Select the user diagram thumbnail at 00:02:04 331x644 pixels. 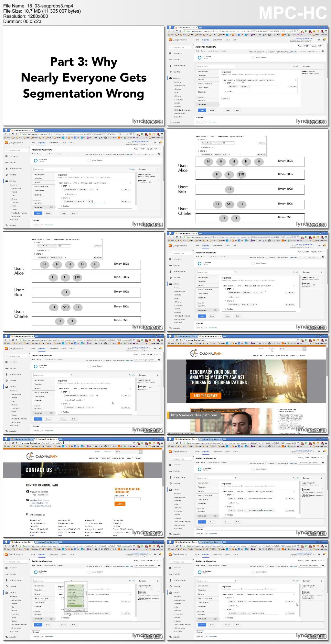pos(84,282)
